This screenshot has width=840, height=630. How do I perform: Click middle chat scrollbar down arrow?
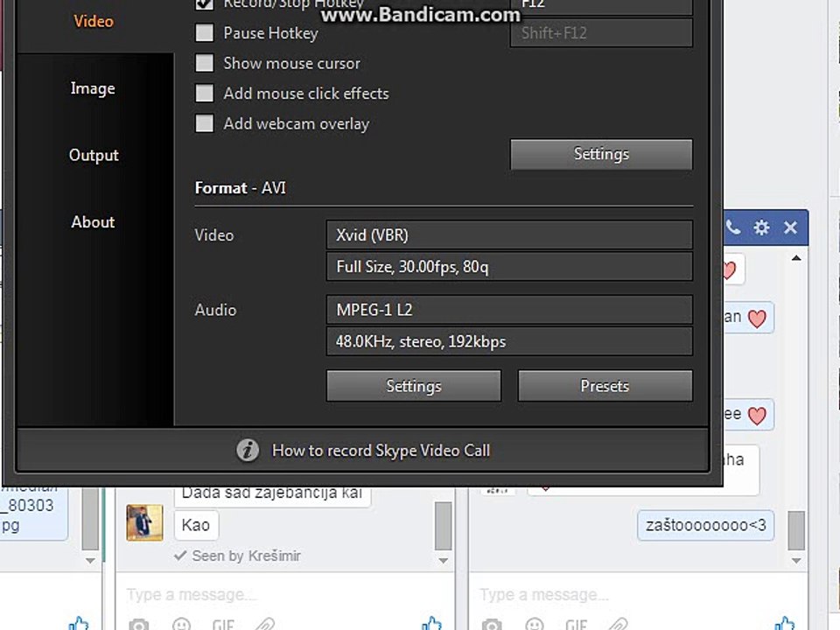click(443, 561)
